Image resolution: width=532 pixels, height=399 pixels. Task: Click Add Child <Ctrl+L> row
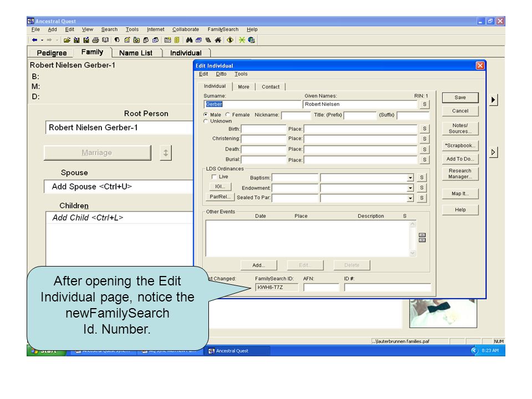point(120,217)
